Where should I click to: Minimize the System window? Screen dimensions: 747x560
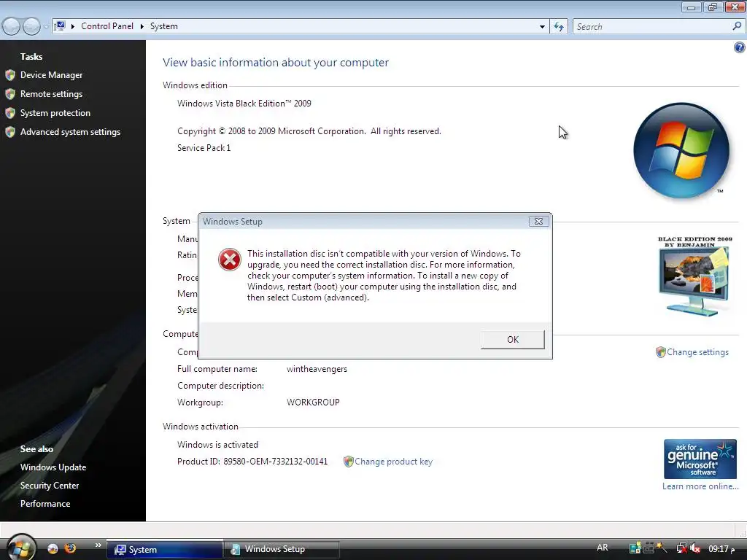tap(691, 7)
